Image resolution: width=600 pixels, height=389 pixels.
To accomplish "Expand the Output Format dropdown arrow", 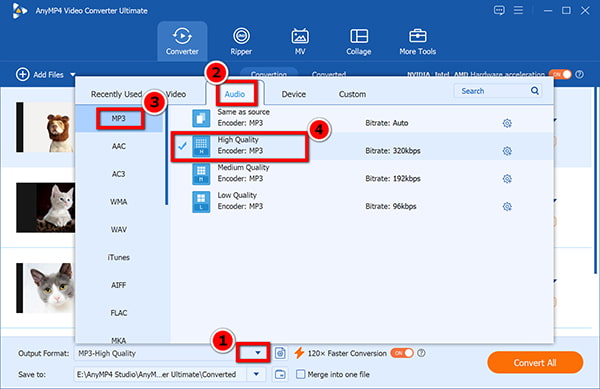I will (258, 353).
